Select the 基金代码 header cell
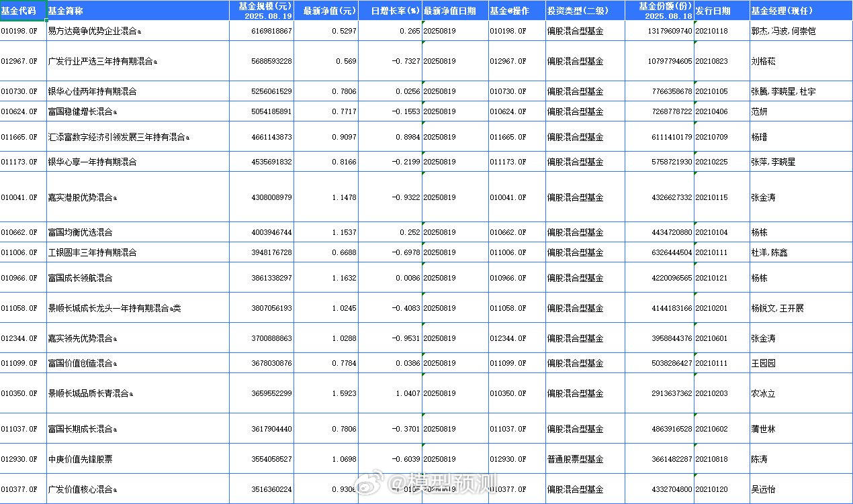The width and height of the screenshot is (853, 504). (x=23, y=11)
